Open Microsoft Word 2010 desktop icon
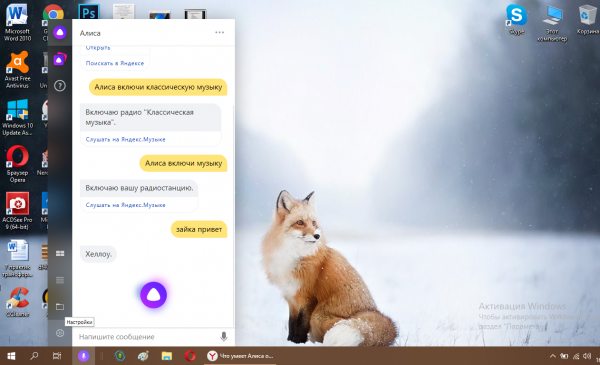This screenshot has width=600, height=365. tap(17, 22)
